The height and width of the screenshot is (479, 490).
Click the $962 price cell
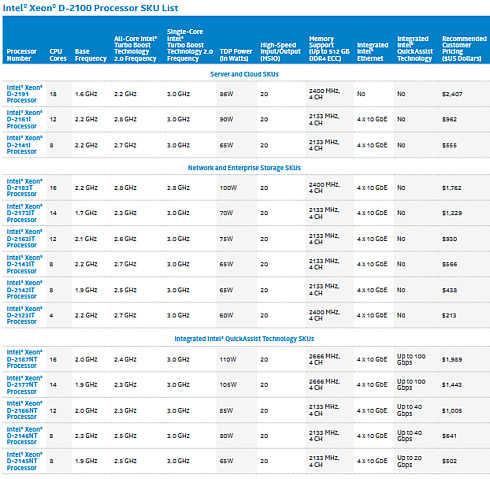click(x=449, y=119)
